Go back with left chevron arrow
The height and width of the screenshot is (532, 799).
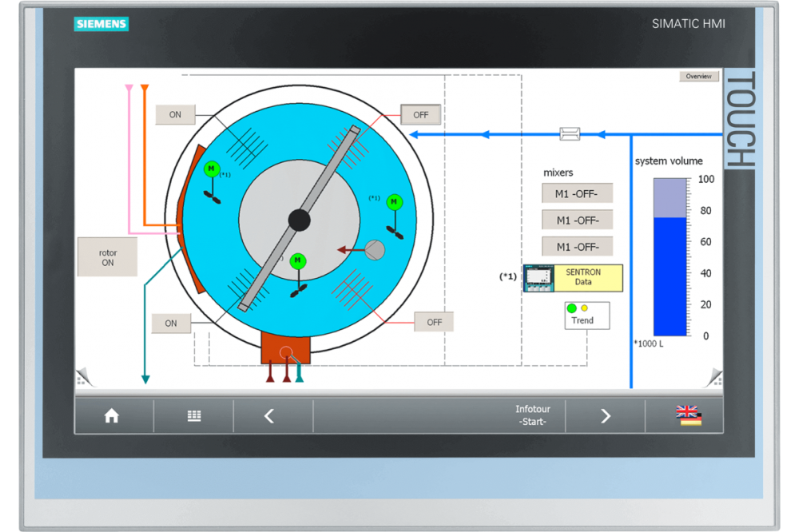coord(269,416)
